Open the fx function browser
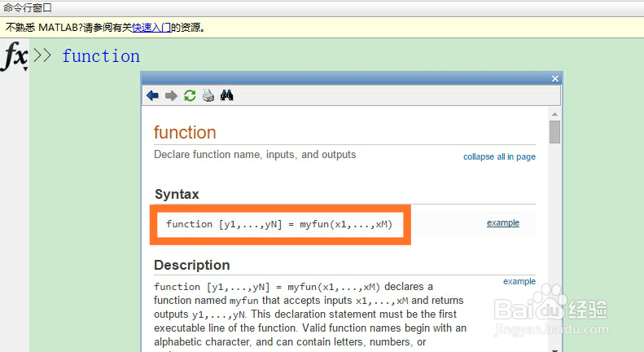This screenshot has width=644, height=352. [x=15, y=56]
